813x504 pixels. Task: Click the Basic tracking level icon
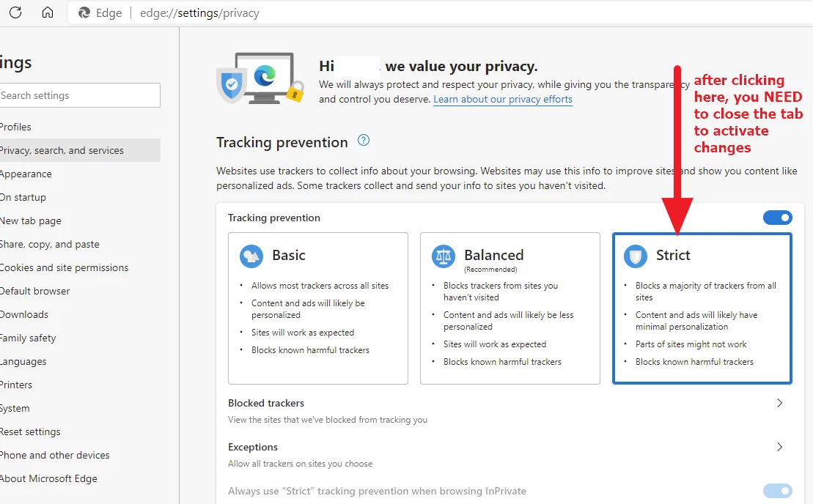251,256
